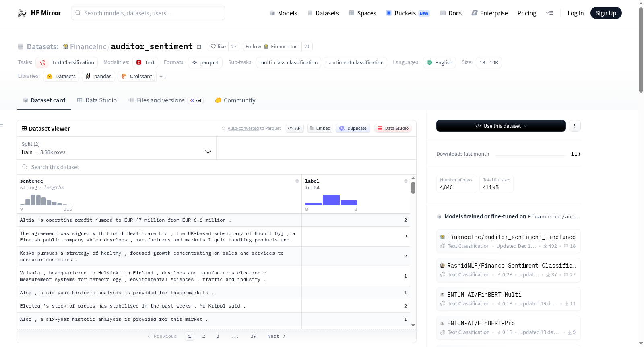Select the Text modality tag
This screenshot has height=347, width=644.
(x=145, y=62)
